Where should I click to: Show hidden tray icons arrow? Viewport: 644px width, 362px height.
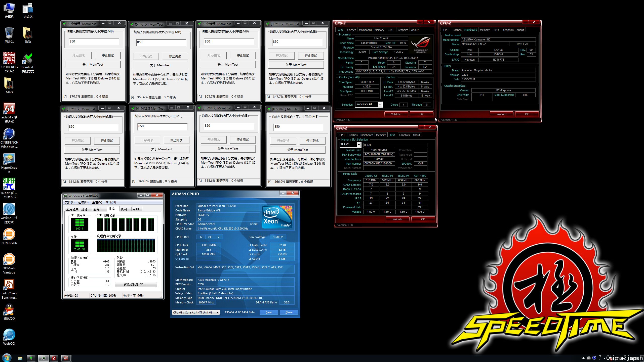pyautogui.click(x=604, y=358)
